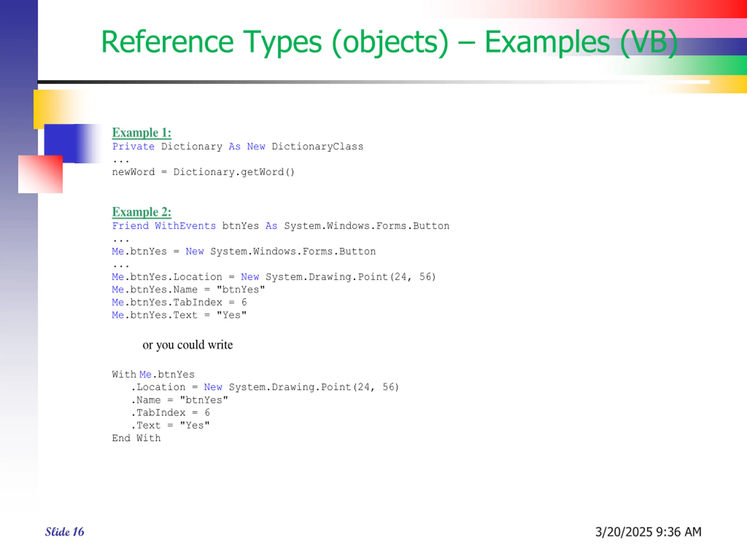Viewport: 747px width, 560px height.
Task: Click the 'Friend WithEvents btnYes As System.Windows.Forms.Button' line
Action: 281,226
